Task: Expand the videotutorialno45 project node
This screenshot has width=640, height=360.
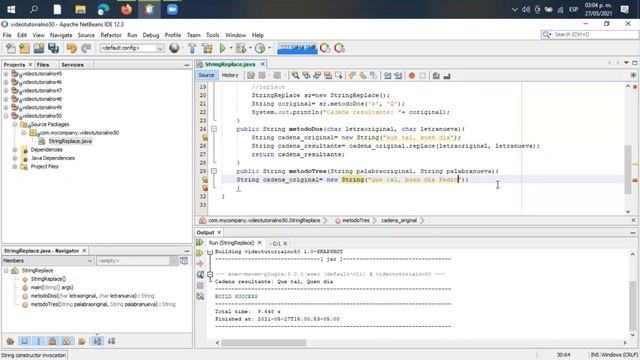Action: 6,74
